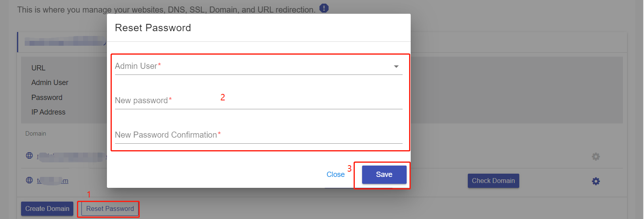Image resolution: width=644 pixels, height=219 pixels.
Task: Click the IP Address label in info panel
Action: (x=48, y=112)
